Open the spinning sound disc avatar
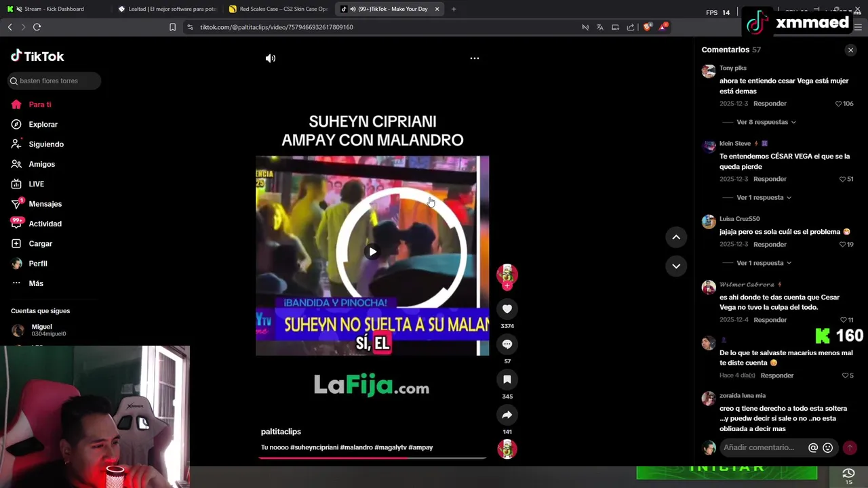The image size is (868, 488). [507, 449]
